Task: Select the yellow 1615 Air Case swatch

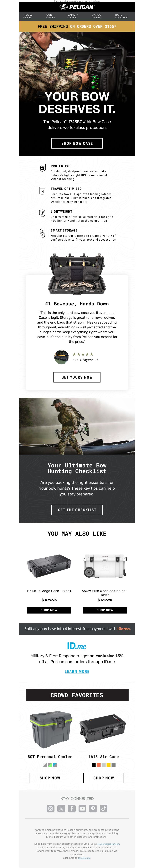Action: pos(109,765)
